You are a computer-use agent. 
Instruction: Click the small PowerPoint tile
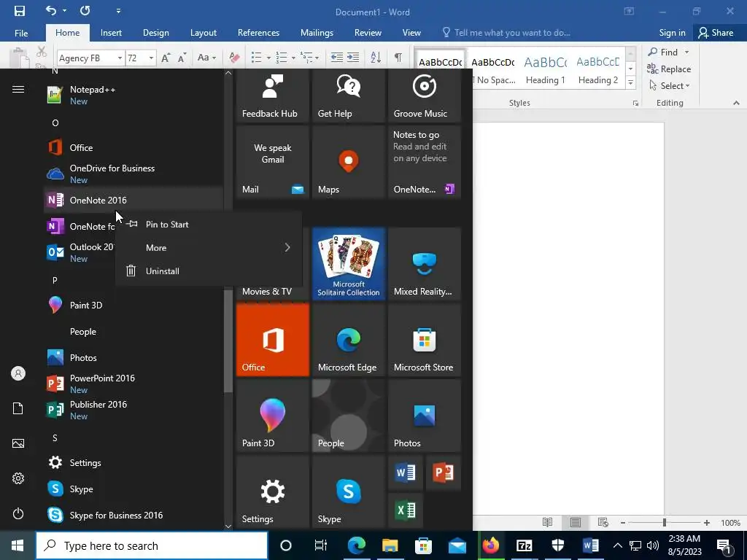444,472
